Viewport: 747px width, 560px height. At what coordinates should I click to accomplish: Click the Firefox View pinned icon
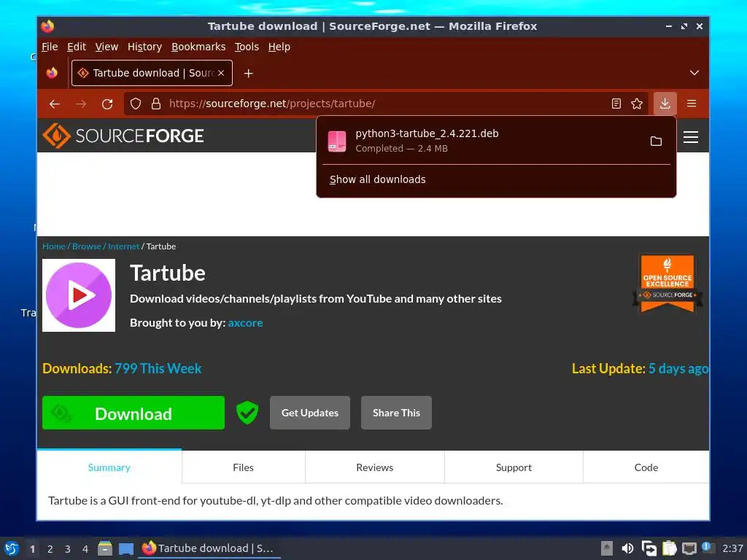(52, 73)
